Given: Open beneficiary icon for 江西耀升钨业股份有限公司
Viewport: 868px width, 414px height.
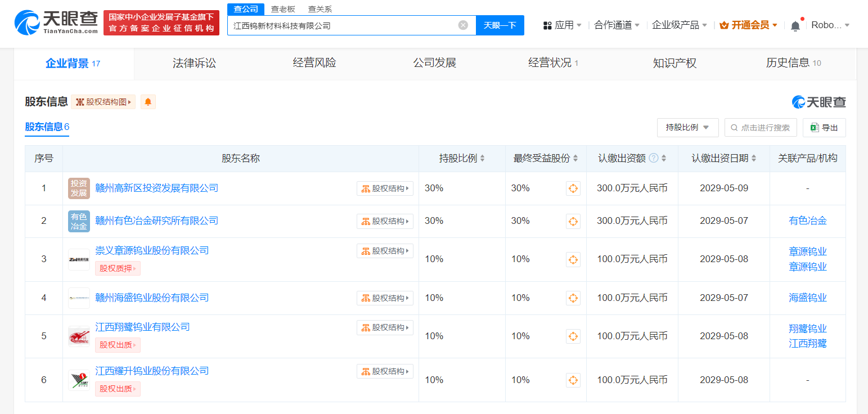Looking at the screenshot, I should pyautogui.click(x=573, y=380).
